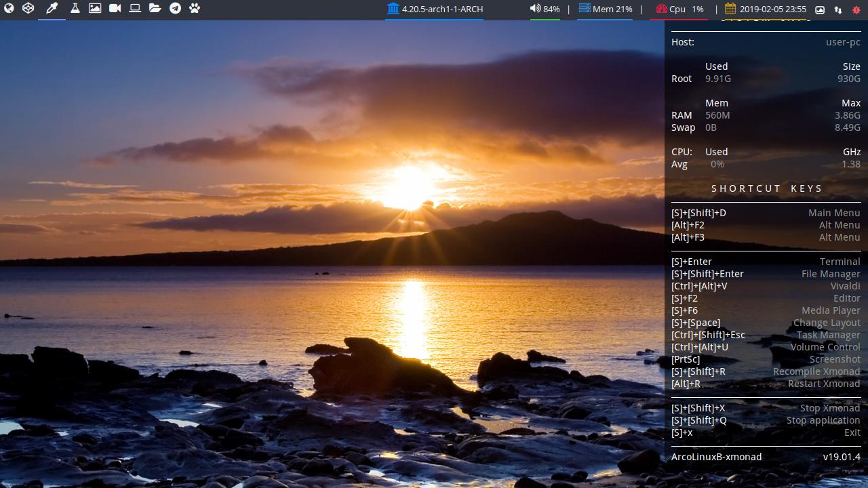
Task: Click the Stop Xmonad label
Action: [830, 408]
